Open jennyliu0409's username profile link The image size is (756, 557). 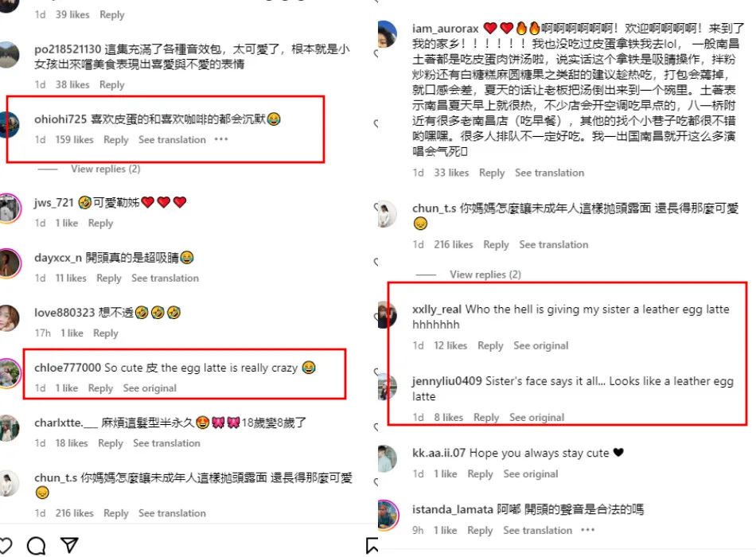tap(447, 381)
